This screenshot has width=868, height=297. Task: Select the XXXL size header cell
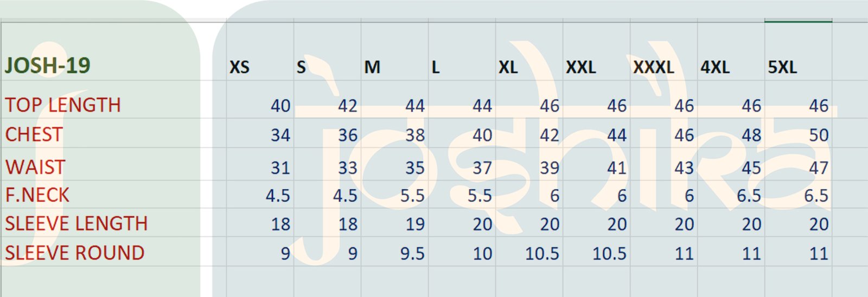[x=654, y=68]
